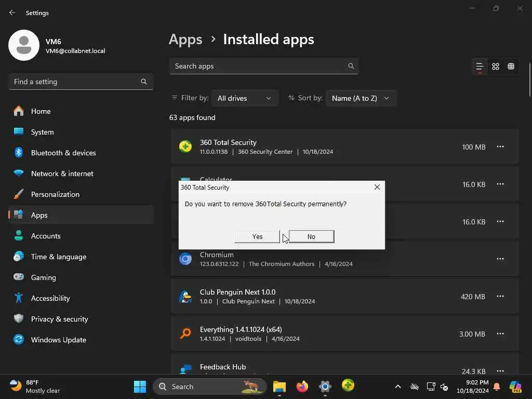Click the VM6 profile avatar
The width and height of the screenshot is (532, 399).
24,45
